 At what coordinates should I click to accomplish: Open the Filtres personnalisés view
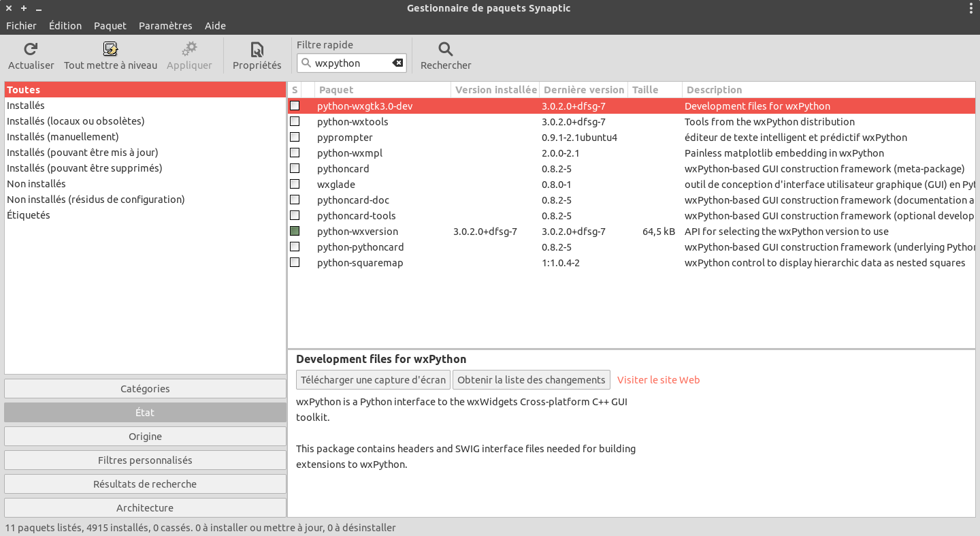145,460
